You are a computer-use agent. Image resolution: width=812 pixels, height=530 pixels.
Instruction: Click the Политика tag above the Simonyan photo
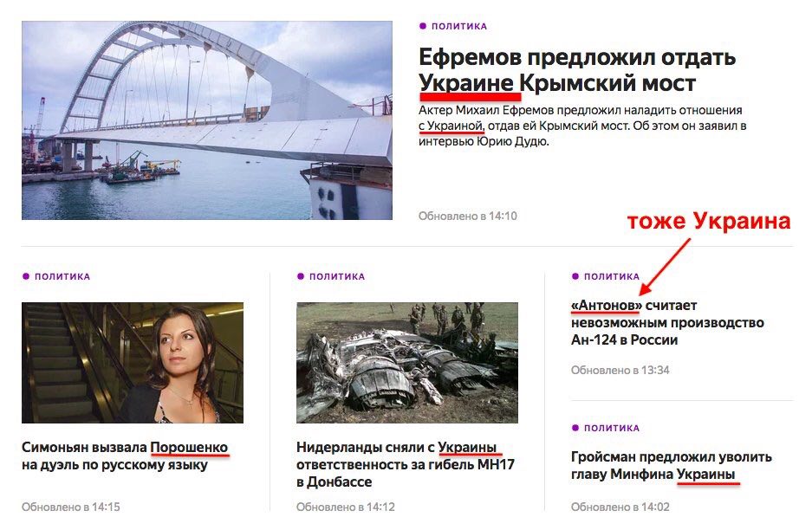coord(62,276)
